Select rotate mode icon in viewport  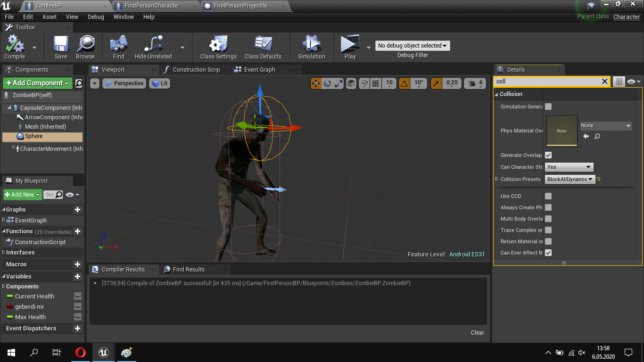327,83
